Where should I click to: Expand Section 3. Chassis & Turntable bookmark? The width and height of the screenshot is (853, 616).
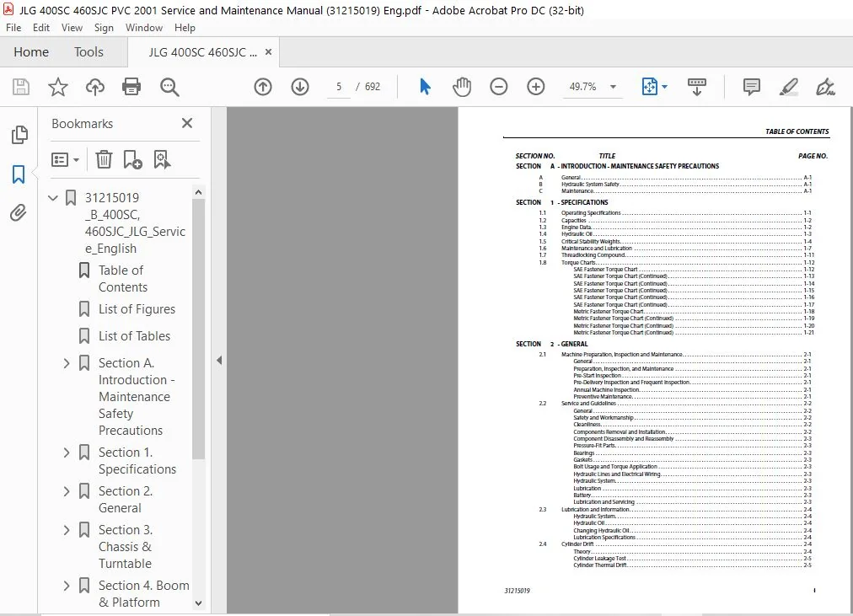67,530
